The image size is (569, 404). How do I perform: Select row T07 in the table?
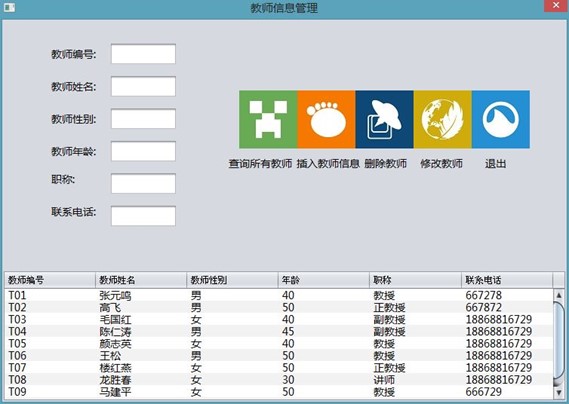(279, 367)
